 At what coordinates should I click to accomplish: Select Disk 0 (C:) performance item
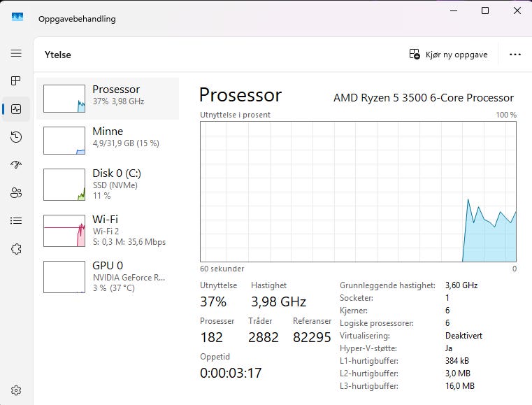click(108, 185)
